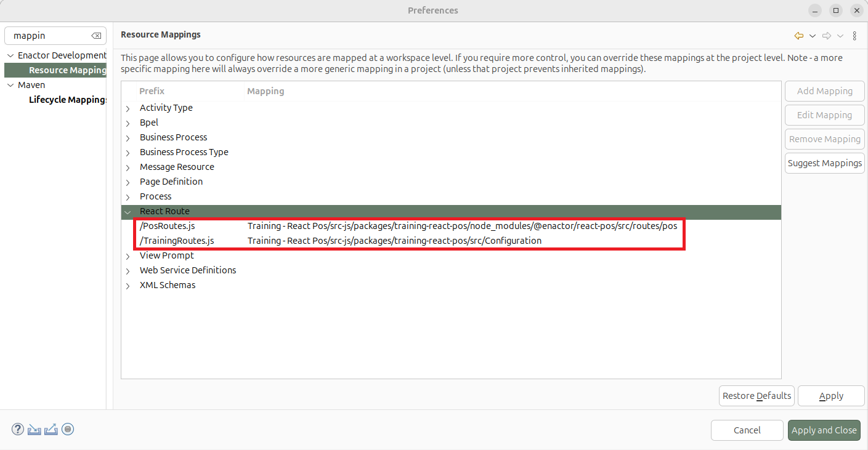Expand the Business Process Type node
The height and width of the screenshot is (450, 868).
coord(128,153)
